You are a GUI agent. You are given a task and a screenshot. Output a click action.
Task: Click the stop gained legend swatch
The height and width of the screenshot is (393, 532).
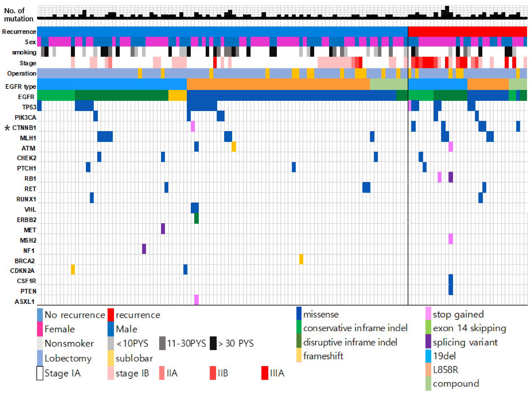click(x=428, y=314)
